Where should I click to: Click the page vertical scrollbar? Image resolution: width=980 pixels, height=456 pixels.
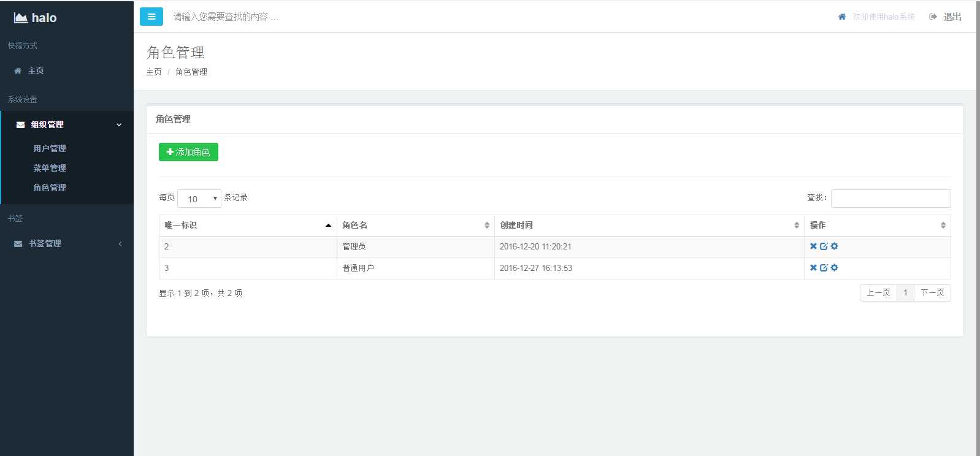[978, 228]
